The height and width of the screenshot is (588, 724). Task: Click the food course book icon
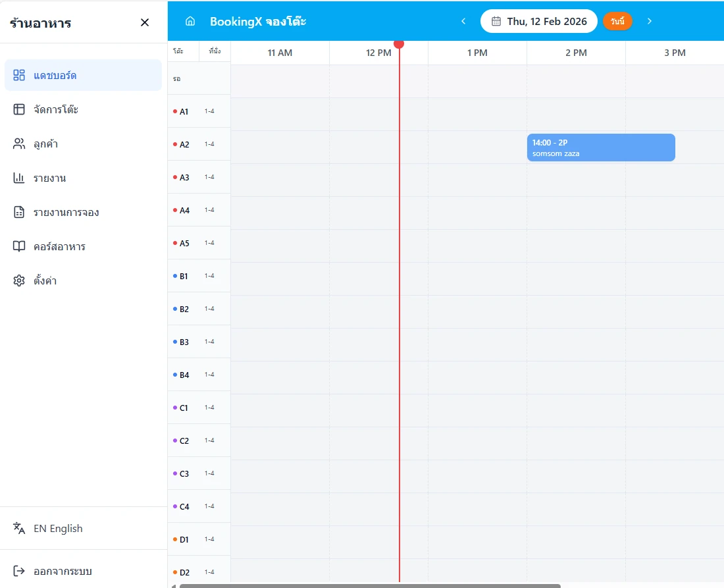(19, 246)
